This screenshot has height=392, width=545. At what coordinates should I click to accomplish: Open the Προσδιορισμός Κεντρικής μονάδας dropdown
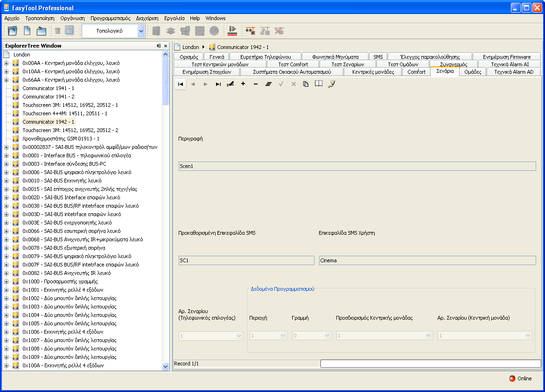coord(428,336)
